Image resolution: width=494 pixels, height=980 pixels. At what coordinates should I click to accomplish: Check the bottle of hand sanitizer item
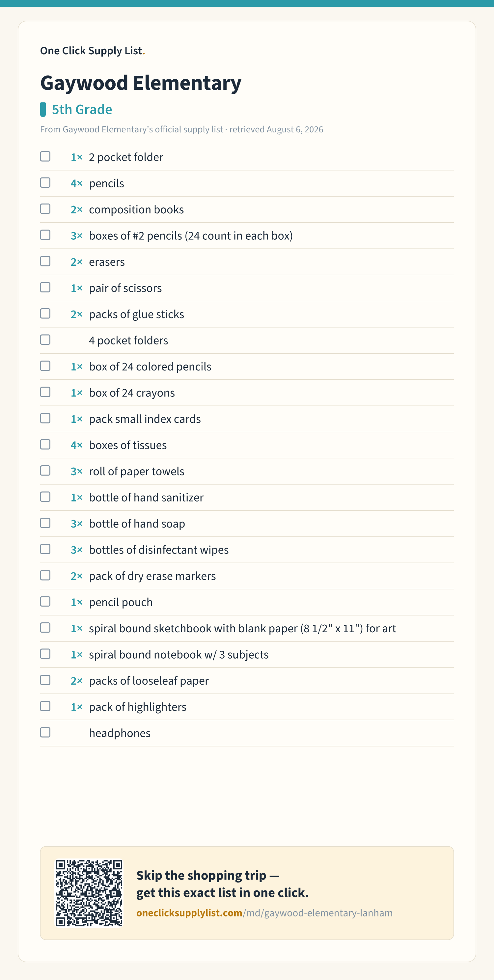click(x=45, y=497)
